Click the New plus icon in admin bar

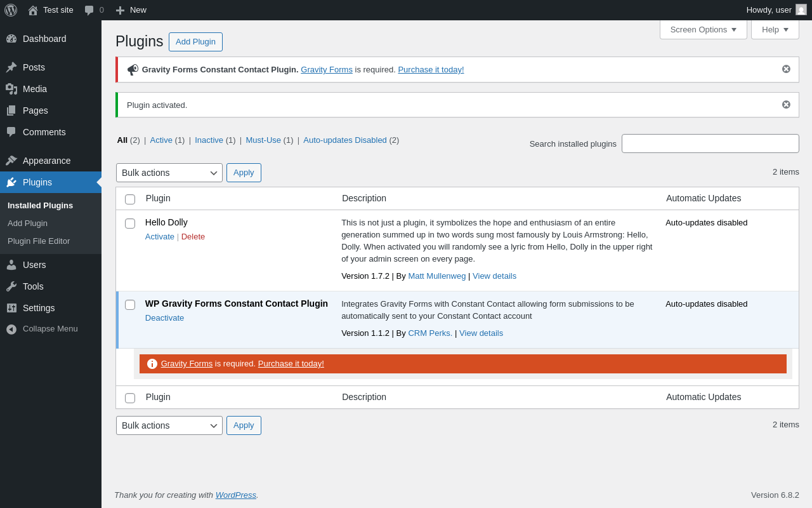(x=120, y=10)
